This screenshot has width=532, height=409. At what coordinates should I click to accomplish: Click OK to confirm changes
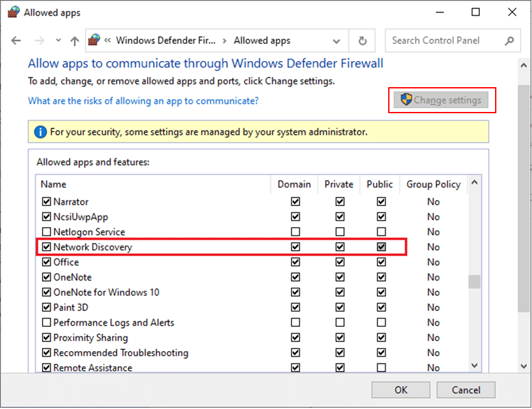400,389
